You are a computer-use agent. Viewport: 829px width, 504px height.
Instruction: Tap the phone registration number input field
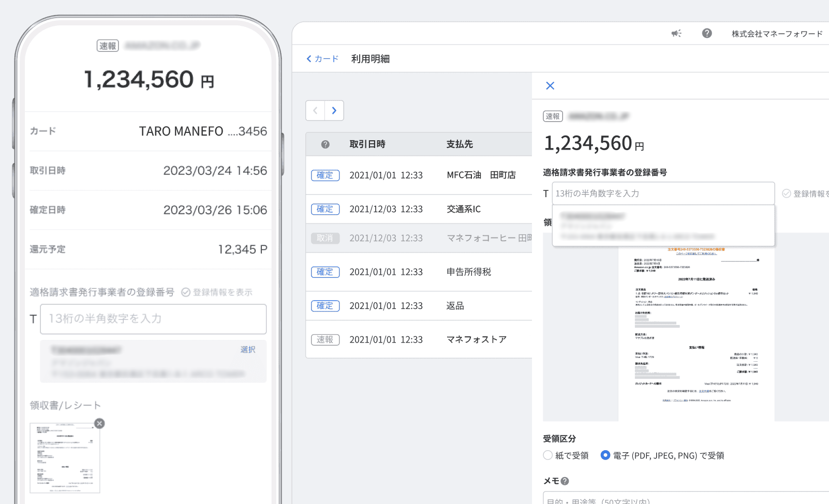click(x=153, y=319)
